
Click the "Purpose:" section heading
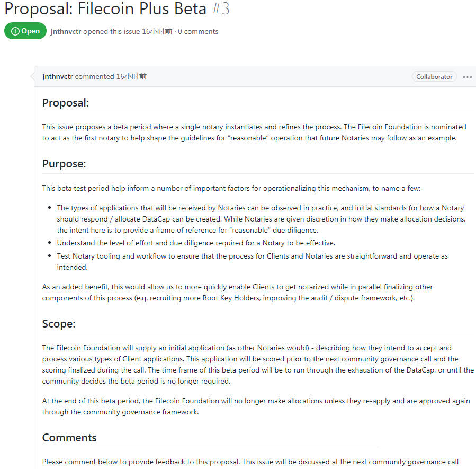click(64, 164)
